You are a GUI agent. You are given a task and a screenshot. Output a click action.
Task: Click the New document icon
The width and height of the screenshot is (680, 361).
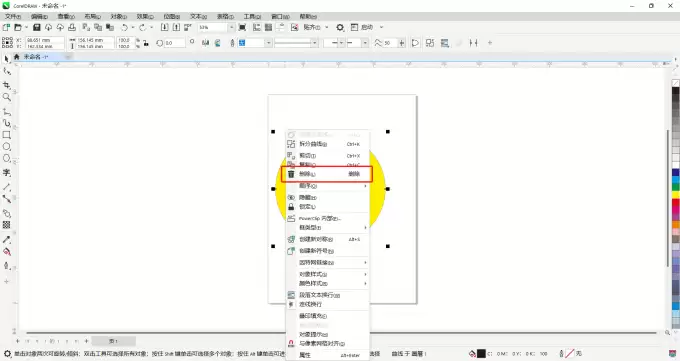coord(6,27)
